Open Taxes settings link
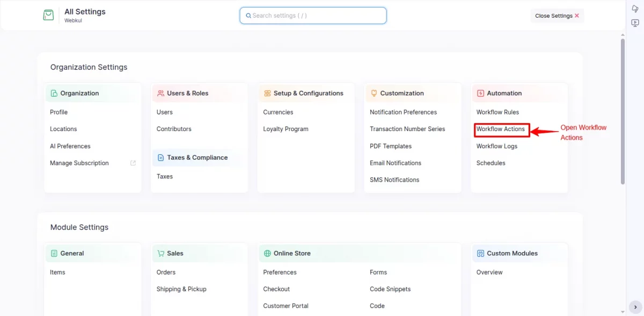This screenshot has width=644, height=316. tap(165, 177)
